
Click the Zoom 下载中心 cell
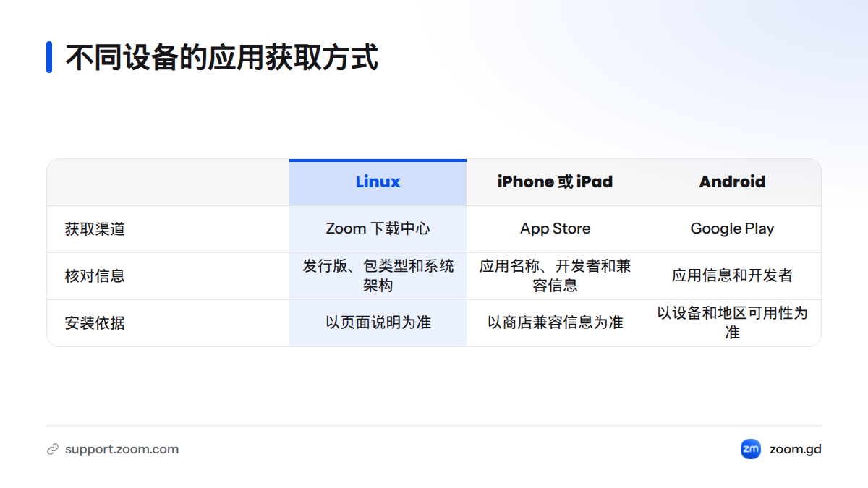click(x=378, y=229)
